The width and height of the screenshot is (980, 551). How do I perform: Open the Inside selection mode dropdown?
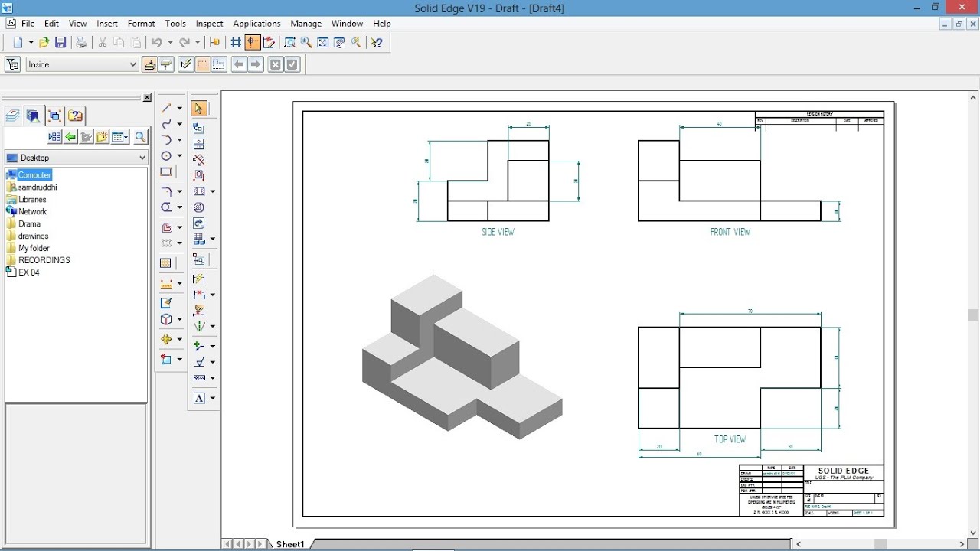pos(82,64)
